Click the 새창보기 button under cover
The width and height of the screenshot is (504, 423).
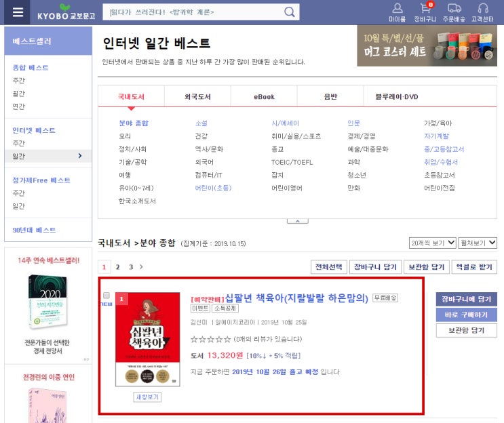147,397
